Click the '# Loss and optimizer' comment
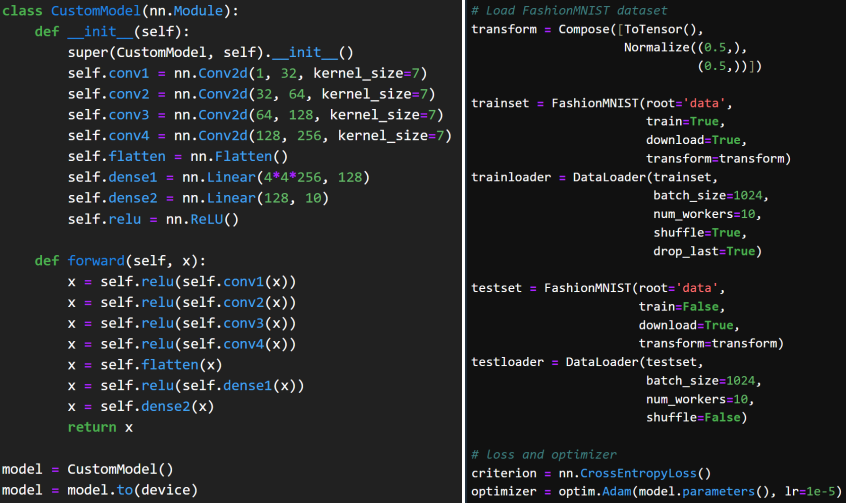 tap(544, 454)
